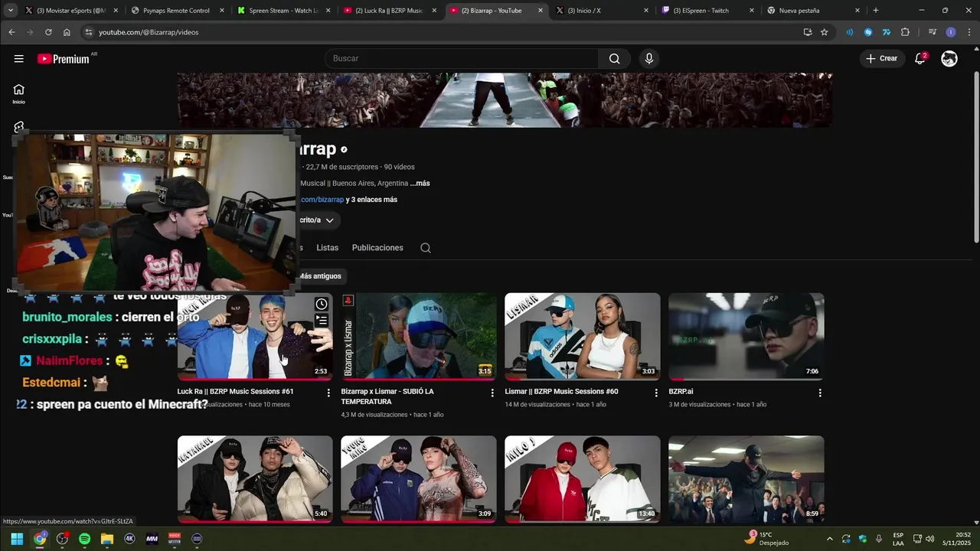Open the y 3 enlaces más link
Screen dimensions: 980x551
(371, 200)
